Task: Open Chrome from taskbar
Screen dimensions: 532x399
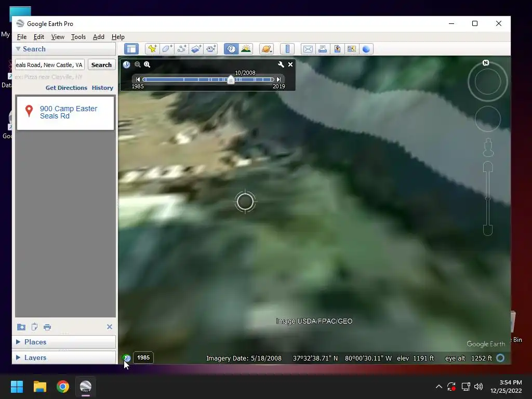Action: pos(63,387)
